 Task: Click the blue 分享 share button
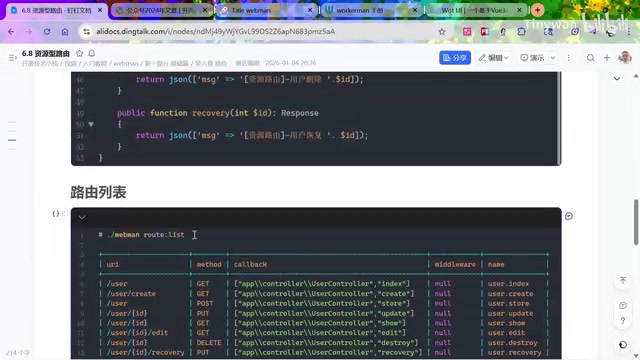point(455,58)
